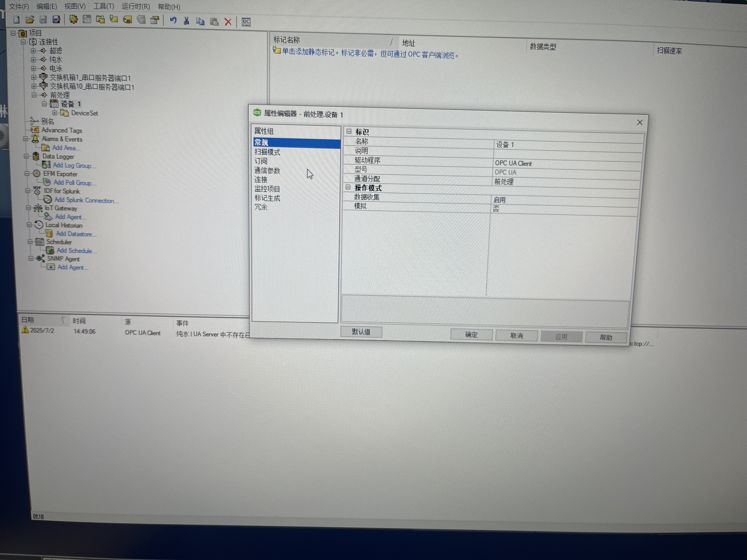The image size is (747, 560).
Task: Click the Undo arrow icon
Action: coord(173,21)
